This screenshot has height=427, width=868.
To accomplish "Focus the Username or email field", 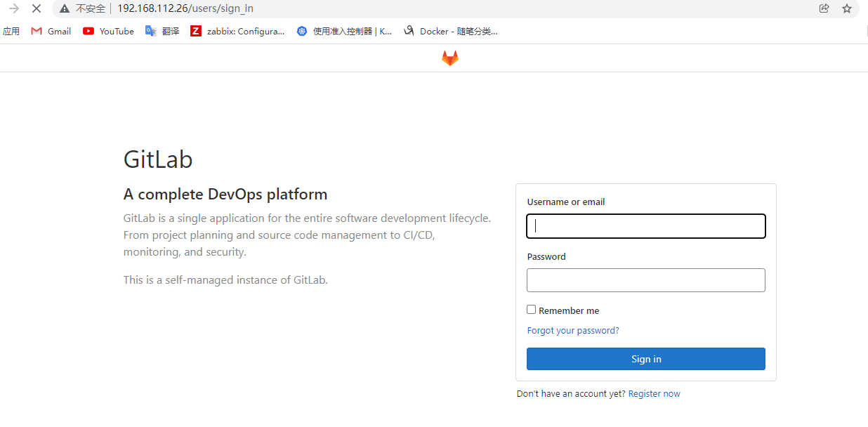I will 646,226.
